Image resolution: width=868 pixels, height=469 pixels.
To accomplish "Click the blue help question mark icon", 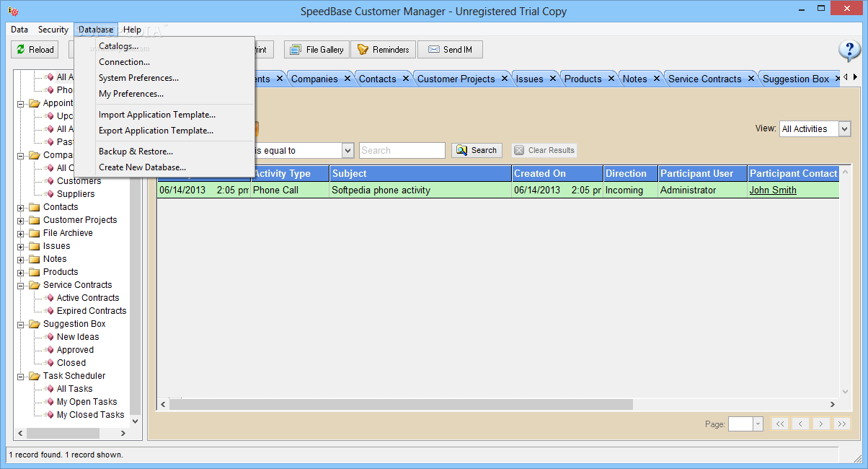I will 850,51.
